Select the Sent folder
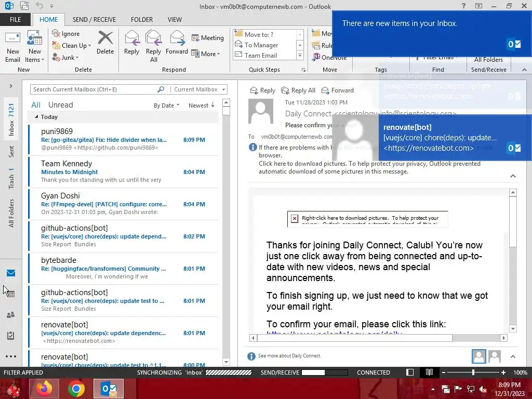Viewport: 532px width, 399px height. coord(11,152)
